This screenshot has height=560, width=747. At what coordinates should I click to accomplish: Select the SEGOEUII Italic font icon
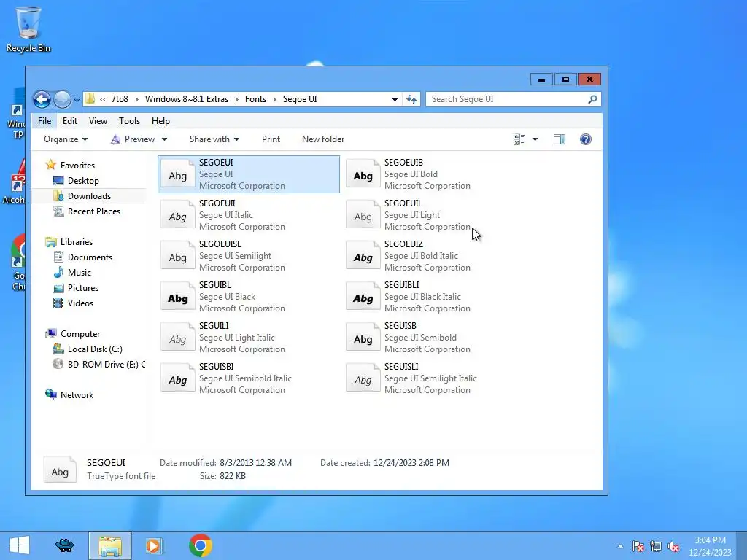point(178,215)
